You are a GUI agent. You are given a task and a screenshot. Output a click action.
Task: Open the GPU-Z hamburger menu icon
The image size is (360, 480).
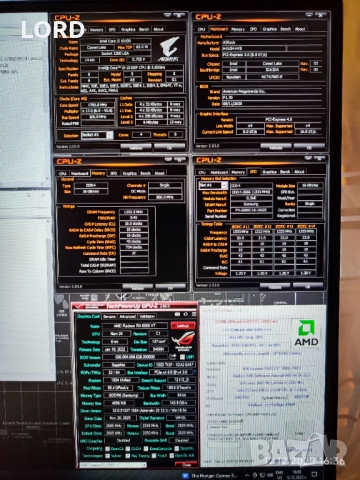click(193, 314)
